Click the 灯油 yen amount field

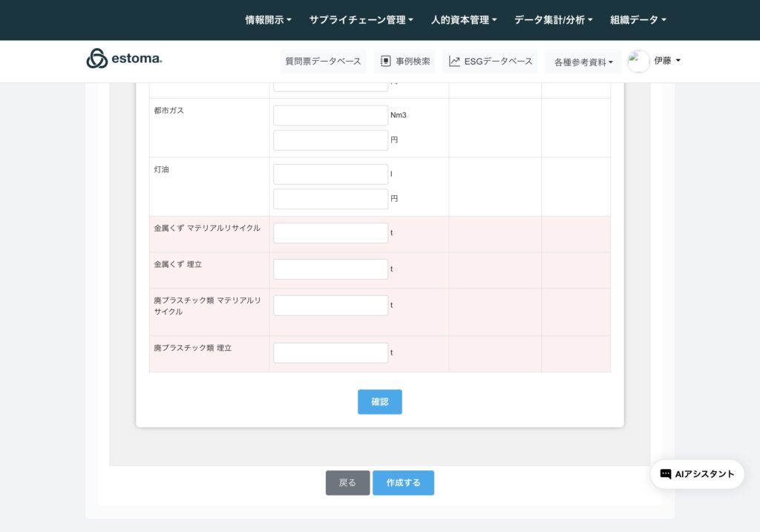click(x=330, y=199)
